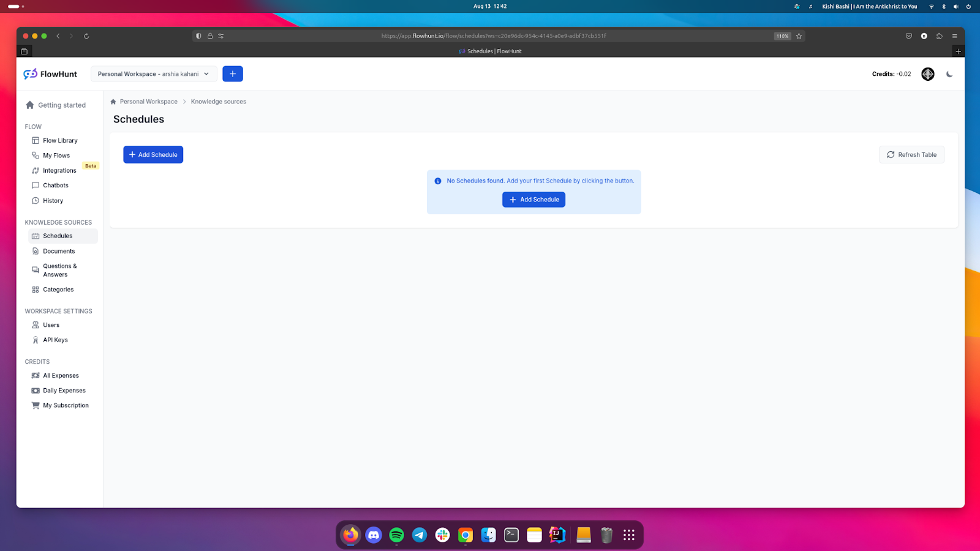This screenshot has width=980, height=551.
Task: Toggle dark mode with the moon icon
Action: (x=949, y=74)
